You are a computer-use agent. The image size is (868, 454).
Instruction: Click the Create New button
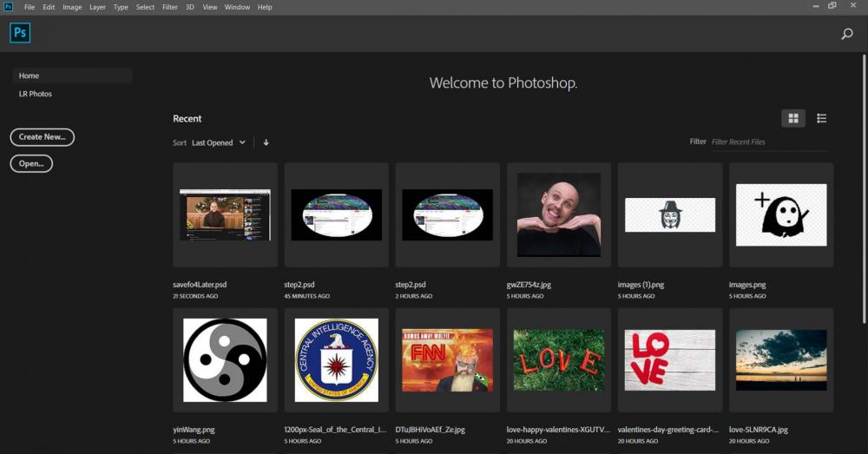pos(43,137)
